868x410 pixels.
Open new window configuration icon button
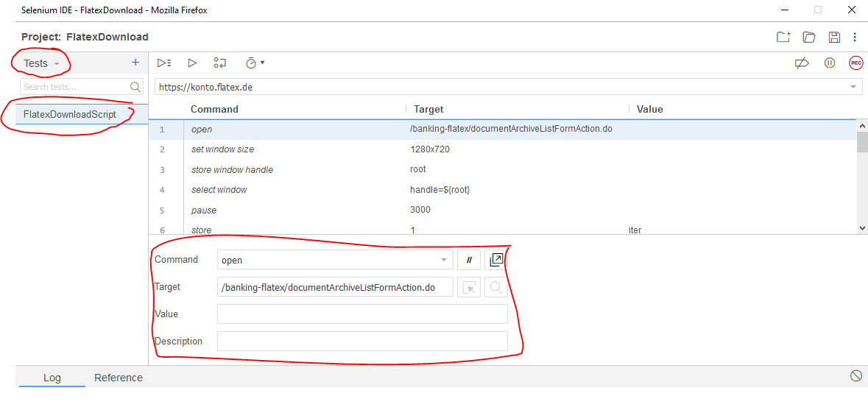pyautogui.click(x=496, y=260)
